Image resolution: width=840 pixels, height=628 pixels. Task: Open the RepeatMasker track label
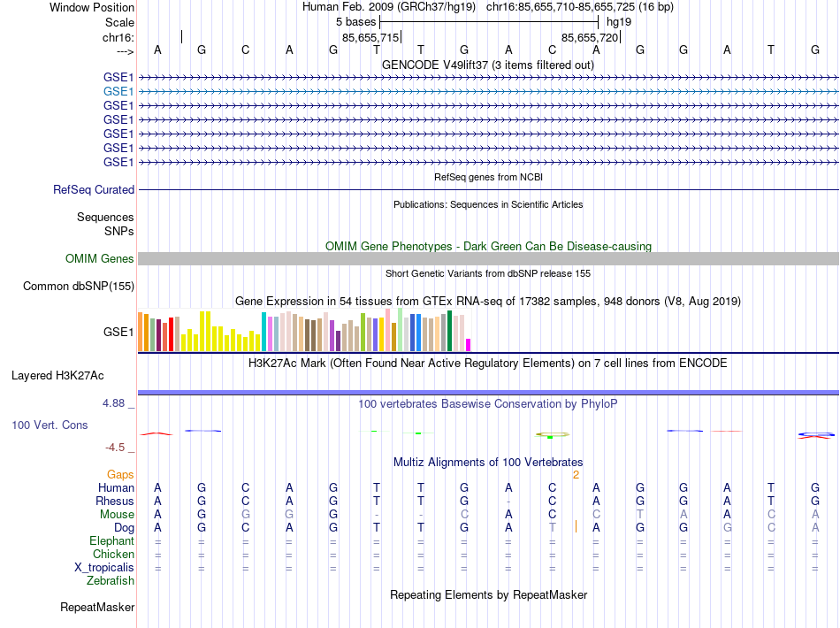[x=97, y=607]
